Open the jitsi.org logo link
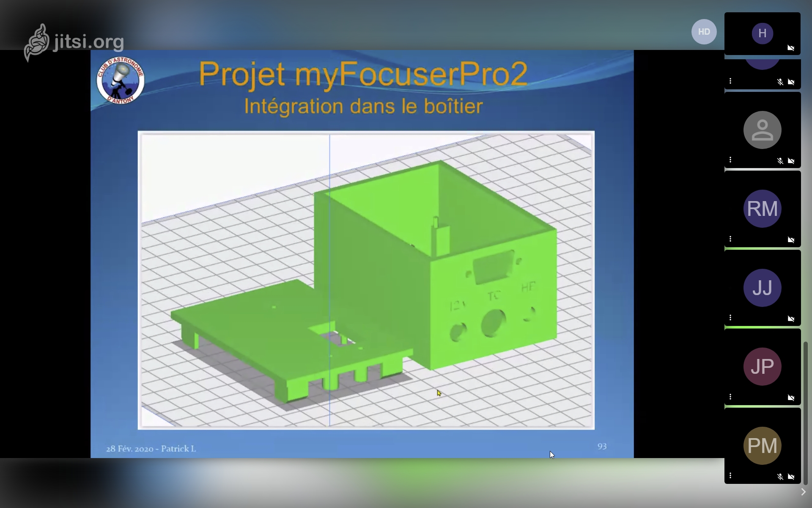Image resolution: width=812 pixels, height=508 pixels. [74, 43]
